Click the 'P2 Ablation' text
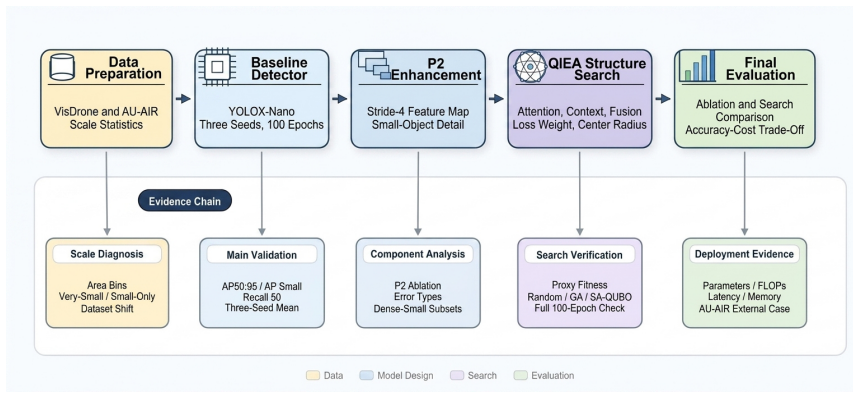Image resolution: width=853 pixels, height=398 pixels. (418, 286)
